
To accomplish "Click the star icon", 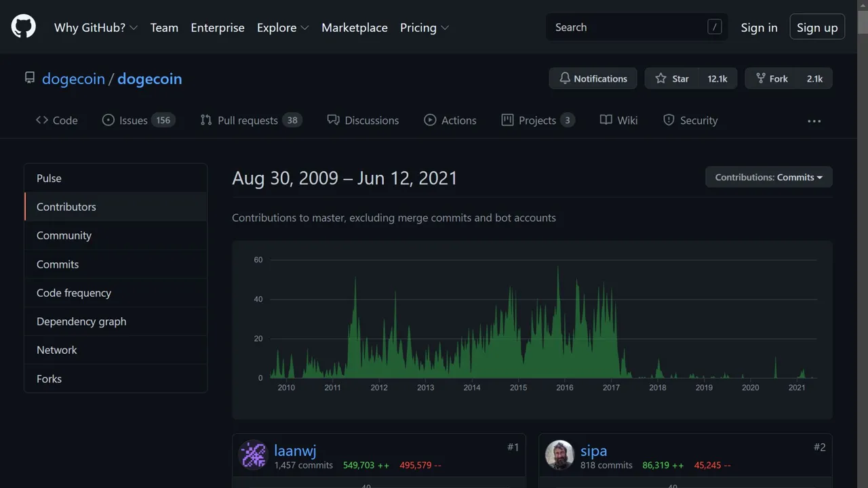I will 660,79.
